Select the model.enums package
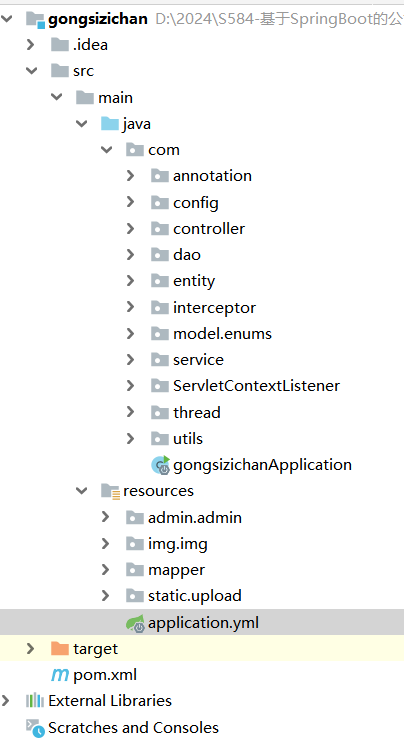404x742 pixels. 222,334
